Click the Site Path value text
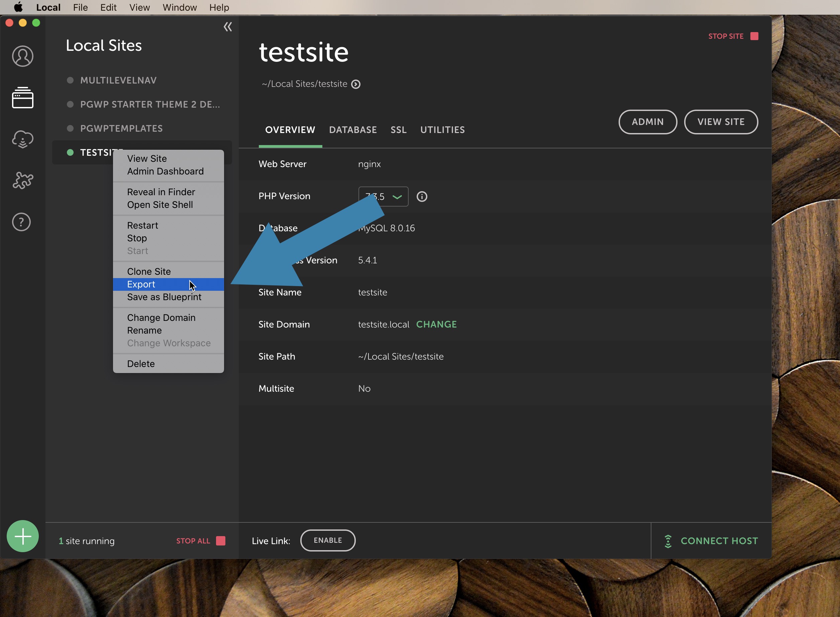Viewport: 840px width, 617px height. (401, 356)
